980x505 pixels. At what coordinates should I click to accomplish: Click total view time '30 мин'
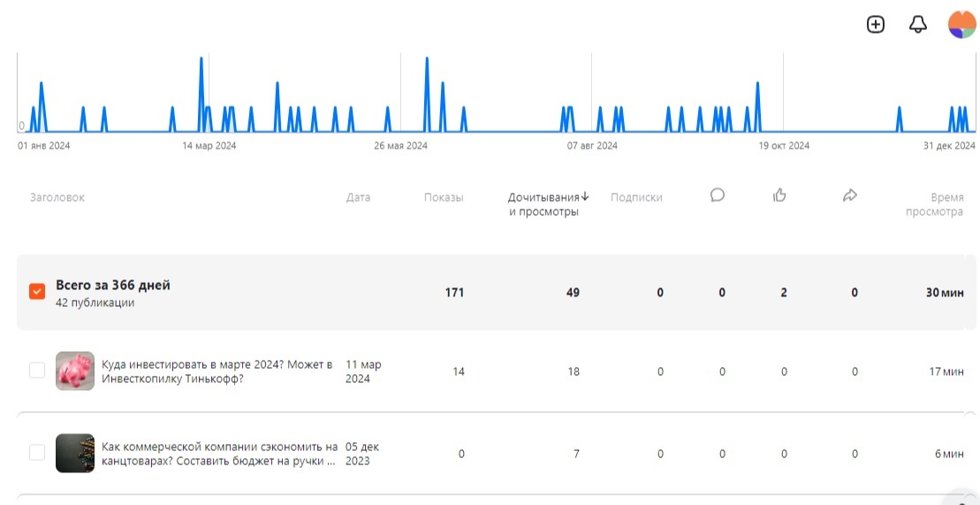[x=945, y=292]
